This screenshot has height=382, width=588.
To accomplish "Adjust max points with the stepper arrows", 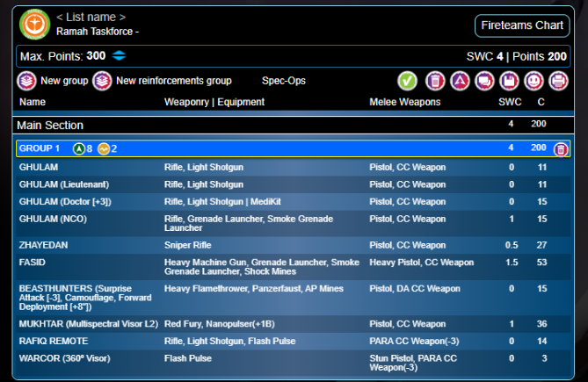I will (120, 56).
